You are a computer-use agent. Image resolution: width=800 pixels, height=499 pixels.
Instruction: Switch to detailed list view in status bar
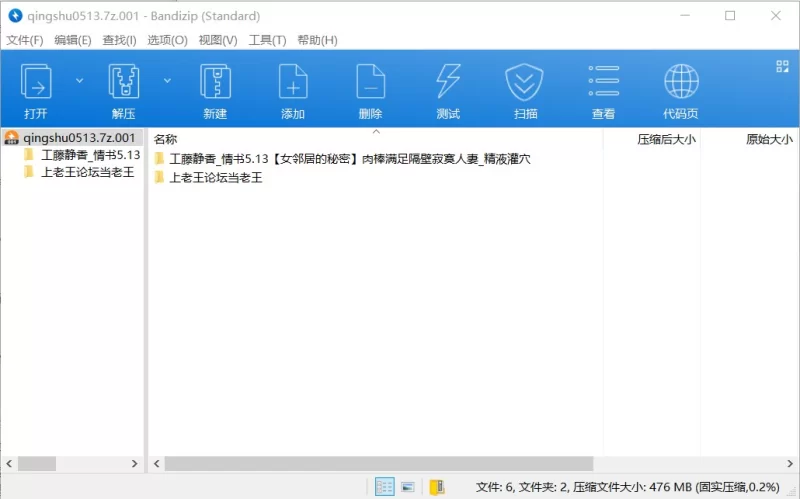[x=384, y=487]
